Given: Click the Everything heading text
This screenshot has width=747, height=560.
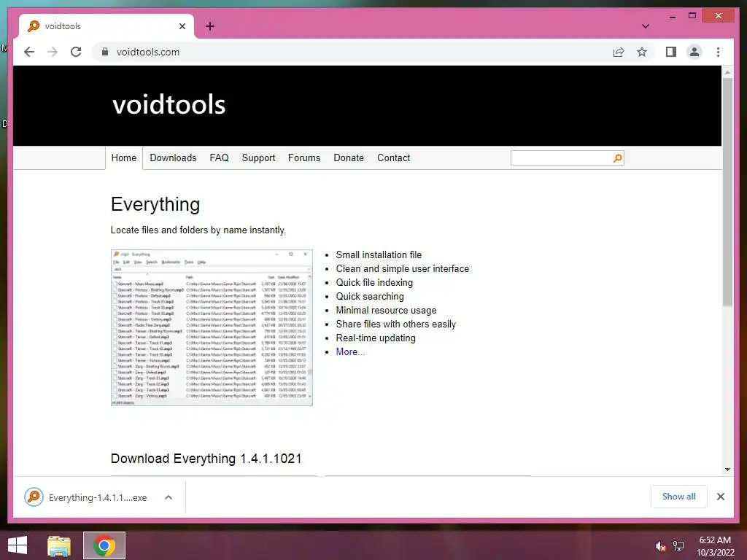Looking at the screenshot, I should [155, 204].
